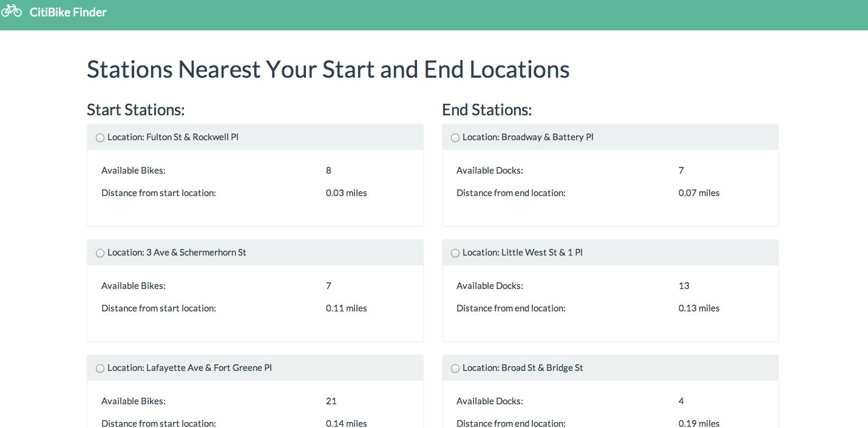
Task: Select Broadway & Battery Pl end station radio
Action: (x=455, y=138)
